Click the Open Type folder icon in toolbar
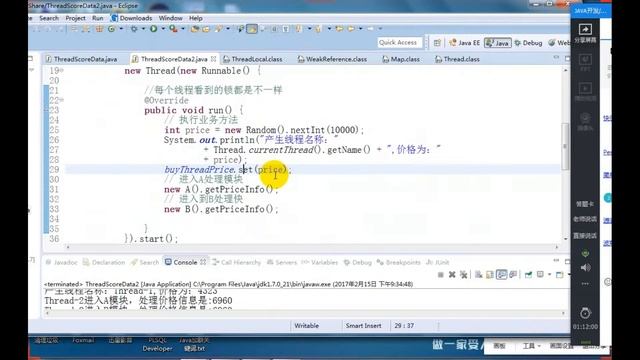 [x=195, y=29]
